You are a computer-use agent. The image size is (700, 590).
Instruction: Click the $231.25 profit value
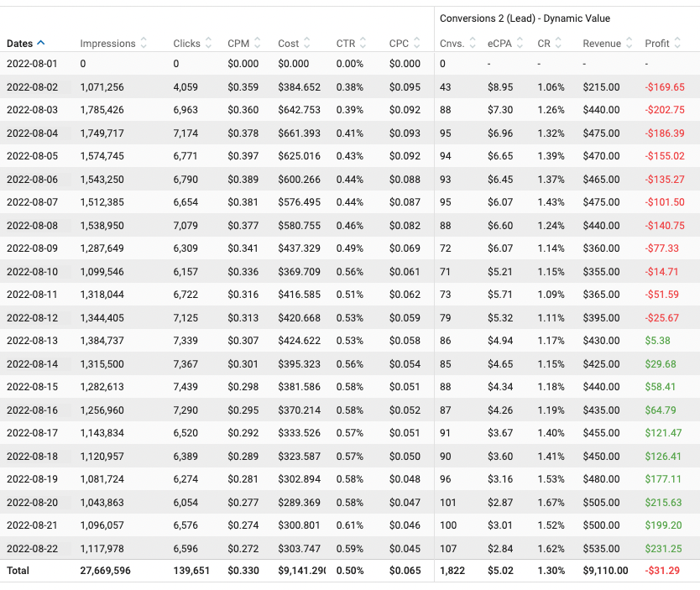(664, 548)
